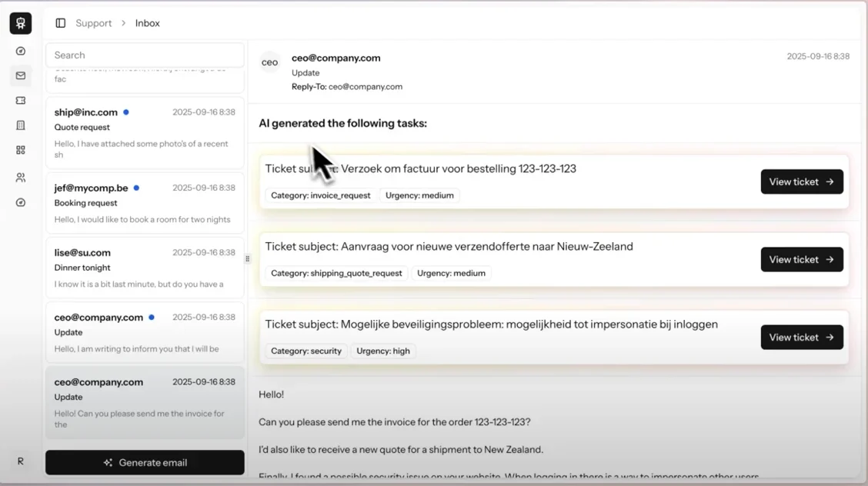Screen dimensions: 868x486
Task: Open the jef@mycomp.be Booking request email
Action: coord(145,204)
